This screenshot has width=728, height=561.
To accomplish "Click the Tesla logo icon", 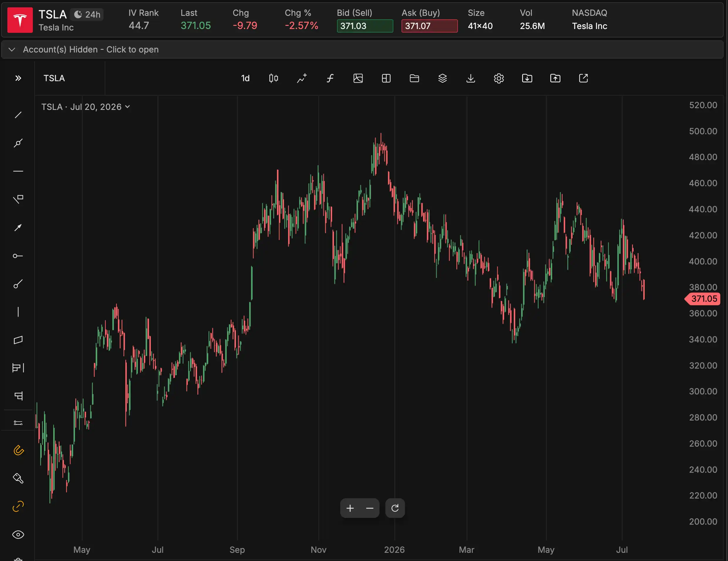I will click(x=20, y=20).
